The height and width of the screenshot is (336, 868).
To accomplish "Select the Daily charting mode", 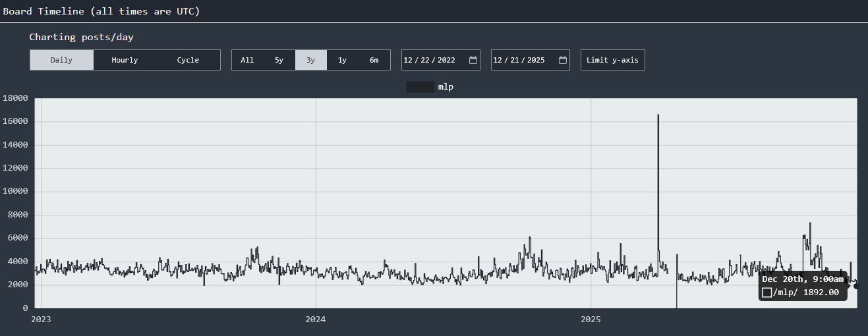I will pyautogui.click(x=61, y=60).
